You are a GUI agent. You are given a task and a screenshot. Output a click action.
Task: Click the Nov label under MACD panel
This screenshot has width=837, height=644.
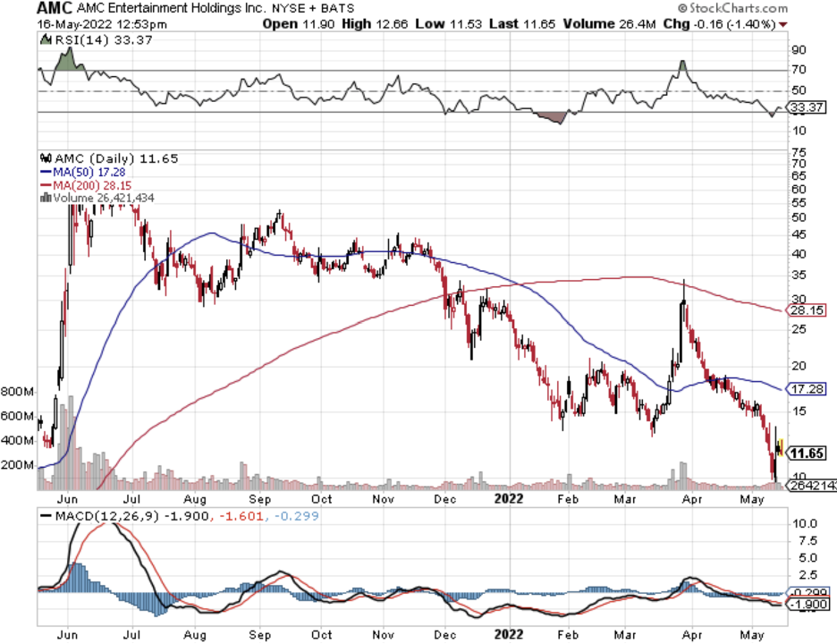(384, 635)
